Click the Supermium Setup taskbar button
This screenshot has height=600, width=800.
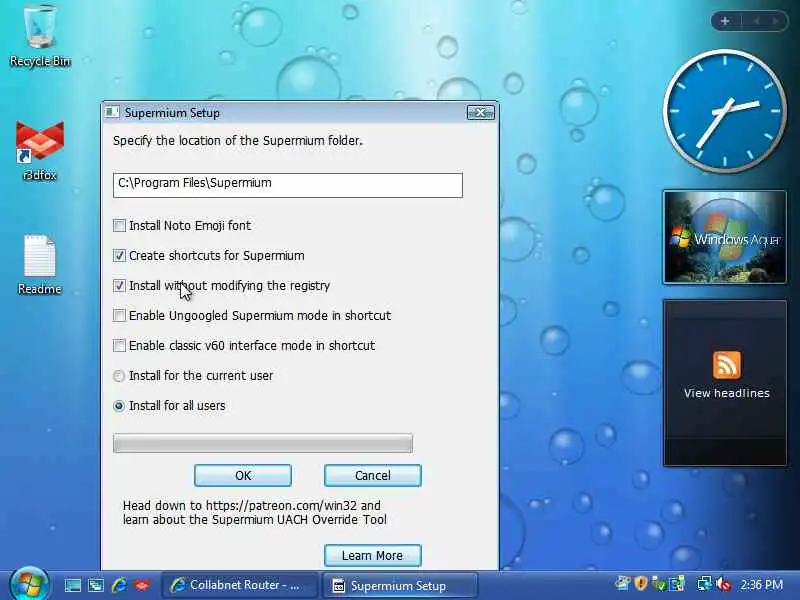[x=400, y=585]
